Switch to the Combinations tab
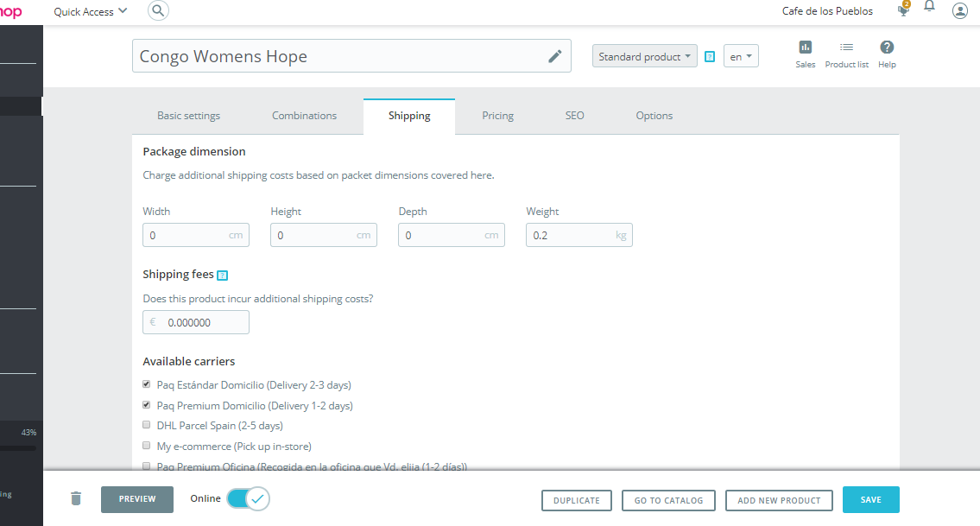 click(x=305, y=116)
